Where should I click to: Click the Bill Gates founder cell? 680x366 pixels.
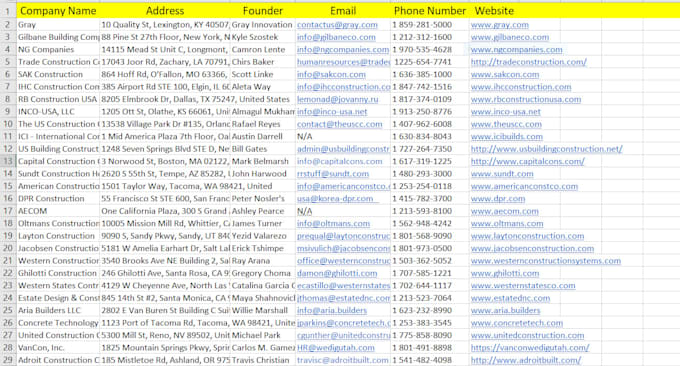pos(263,149)
